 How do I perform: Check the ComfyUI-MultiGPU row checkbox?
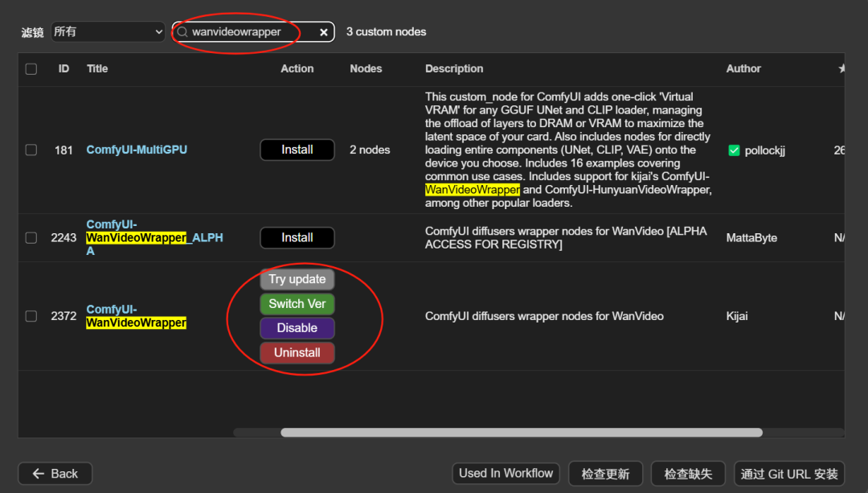point(31,150)
